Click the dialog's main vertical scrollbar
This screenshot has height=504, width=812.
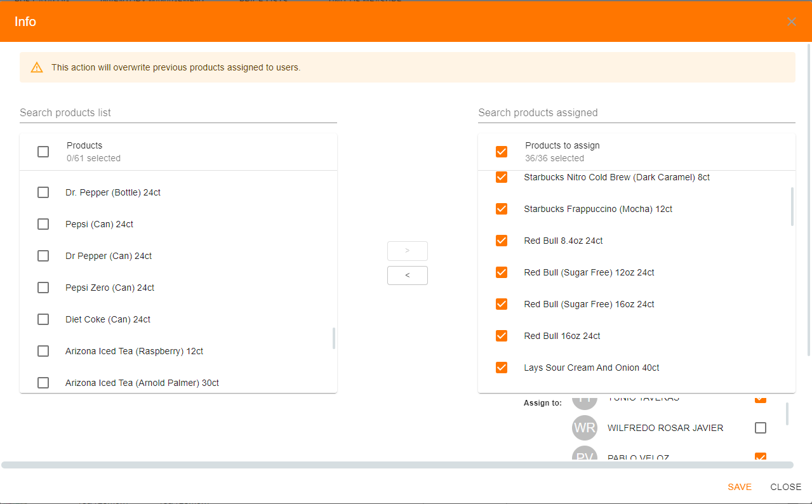809,200
